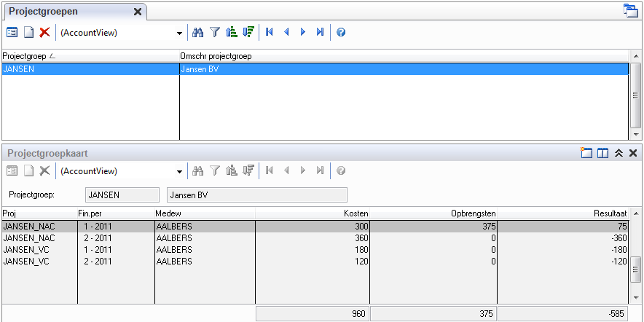This screenshot has height=322, width=644.
Task: Open properties view in Projectgroepkaart toolbar
Action: (12, 171)
